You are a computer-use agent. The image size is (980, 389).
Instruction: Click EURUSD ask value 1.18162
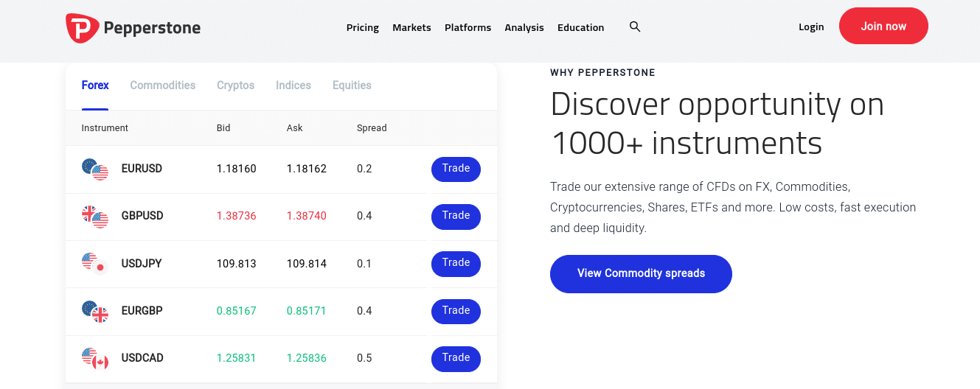(307, 169)
